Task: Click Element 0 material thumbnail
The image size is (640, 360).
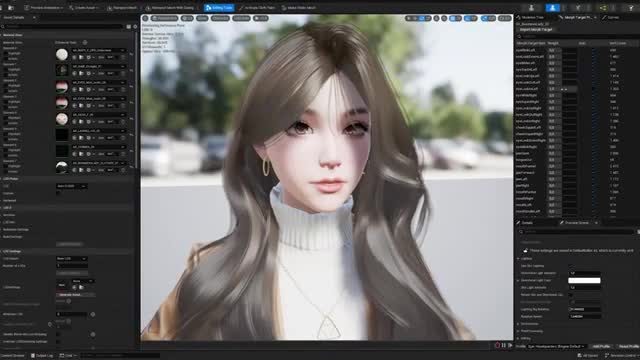Action: (62, 54)
